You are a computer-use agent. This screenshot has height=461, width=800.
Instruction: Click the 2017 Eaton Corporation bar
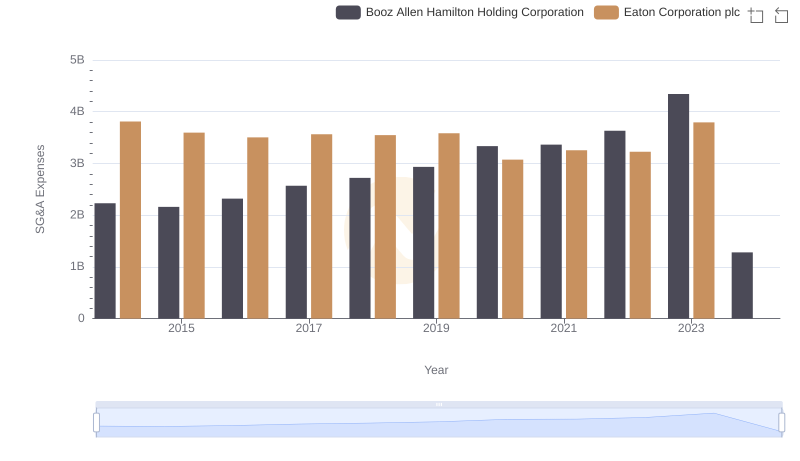[321, 226]
